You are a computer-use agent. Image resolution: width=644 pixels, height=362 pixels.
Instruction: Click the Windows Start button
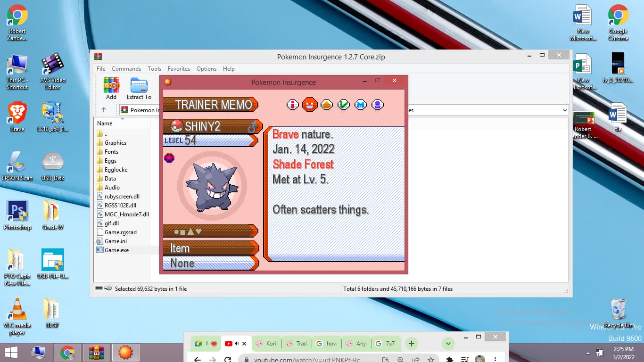11,353
